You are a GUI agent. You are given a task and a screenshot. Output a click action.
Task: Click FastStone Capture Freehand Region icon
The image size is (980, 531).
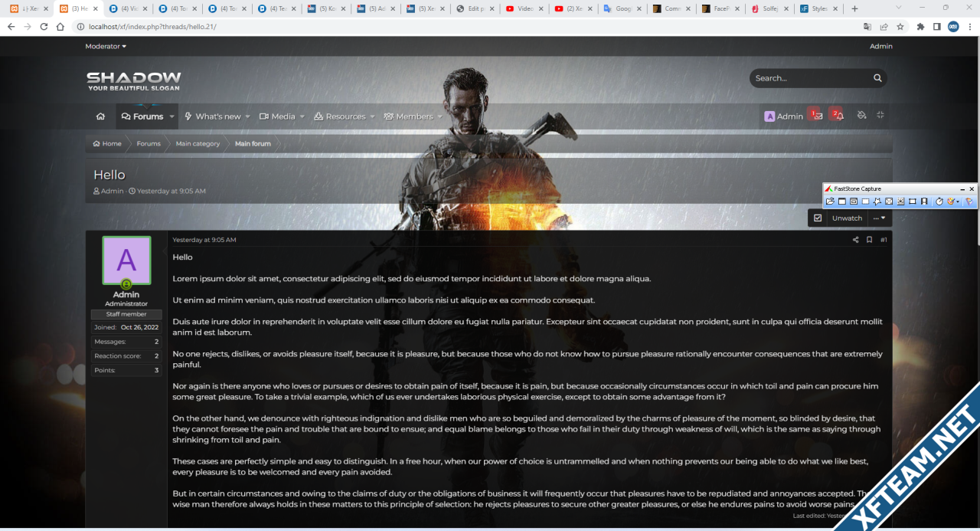[x=877, y=202]
